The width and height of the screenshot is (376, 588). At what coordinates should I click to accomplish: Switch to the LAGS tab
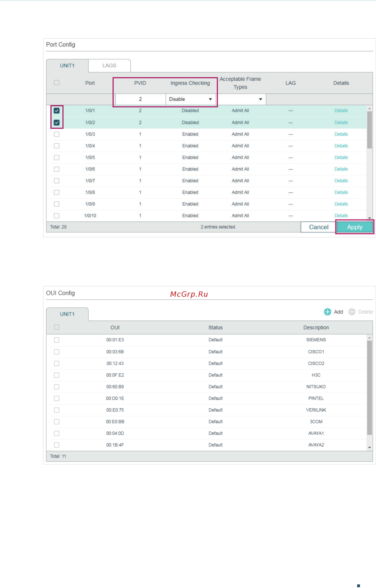click(109, 66)
